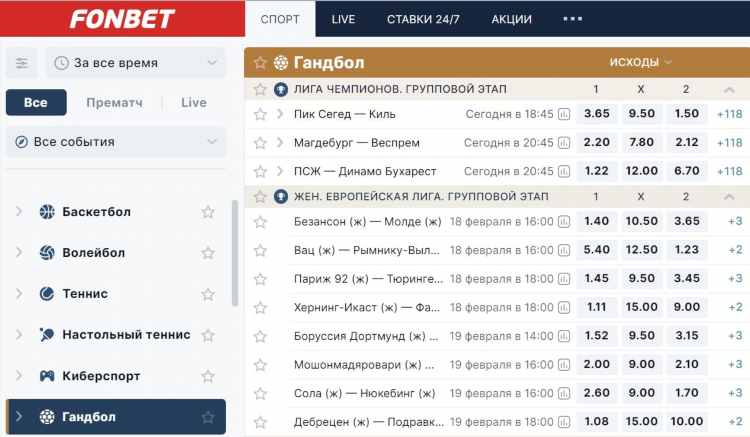Click trophy icon for Лига Чемпионов
The width and height of the screenshot is (750, 437).
(x=281, y=89)
